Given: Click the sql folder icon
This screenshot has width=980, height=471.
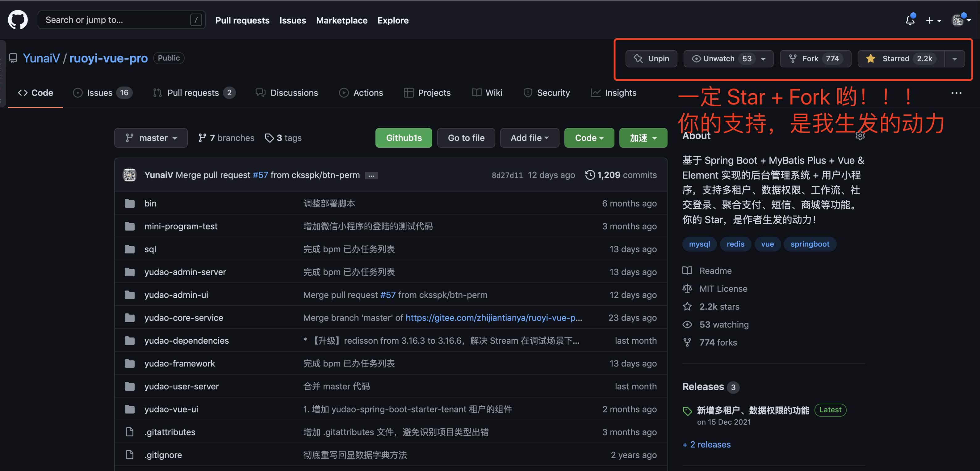Looking at the screenshot, I should (130, 249).
